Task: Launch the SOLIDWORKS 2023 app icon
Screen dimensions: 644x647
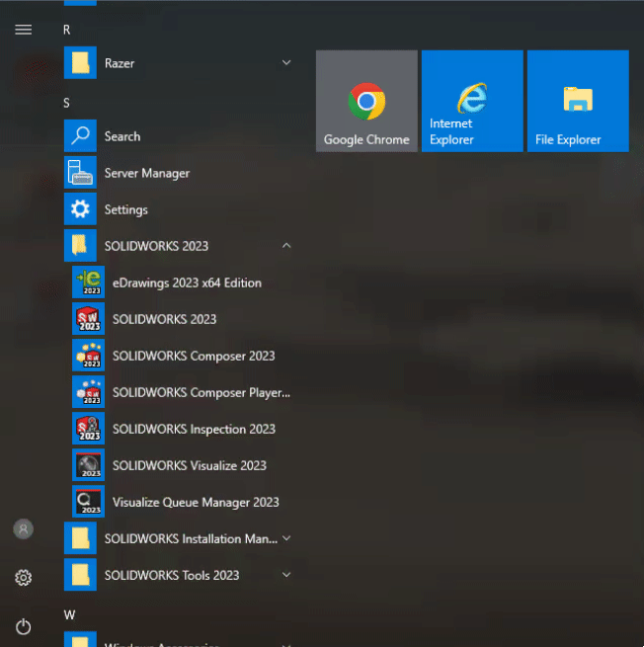Action: (88, 318)
